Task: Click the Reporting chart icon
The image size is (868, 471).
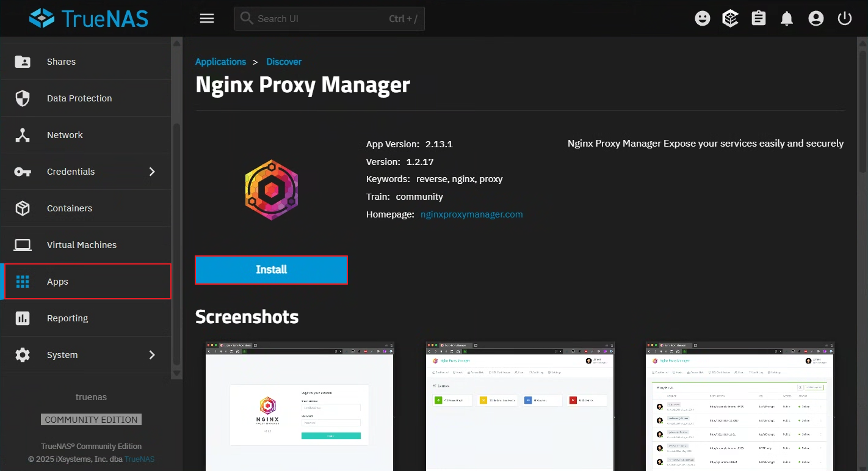Action: [x=23, y=318]
